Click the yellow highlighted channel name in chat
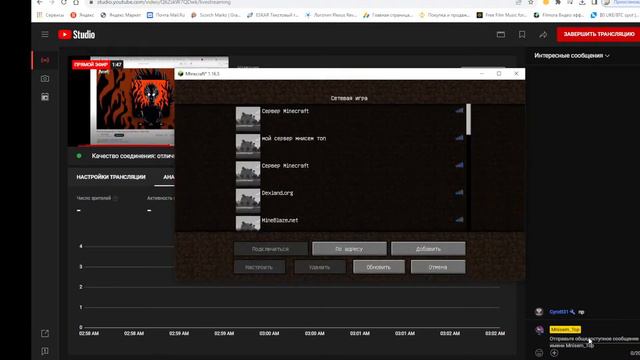 [x=565, y=329]
